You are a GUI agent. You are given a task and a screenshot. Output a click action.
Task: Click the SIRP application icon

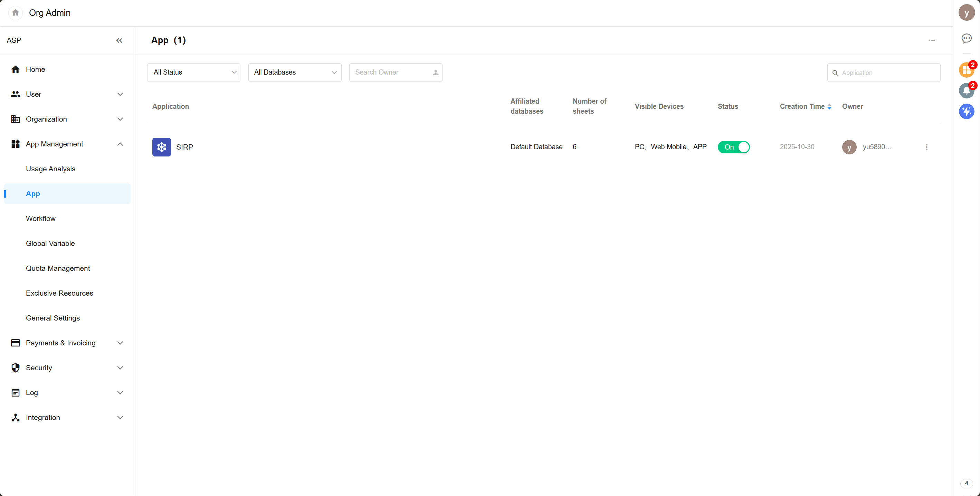tap(161, 147)
